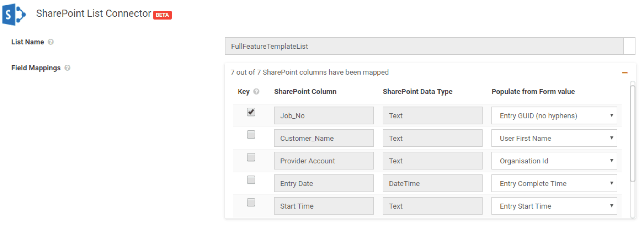
Task: Uncheck the Key checkbox for Job_No
Action: [x=251, y=112]
